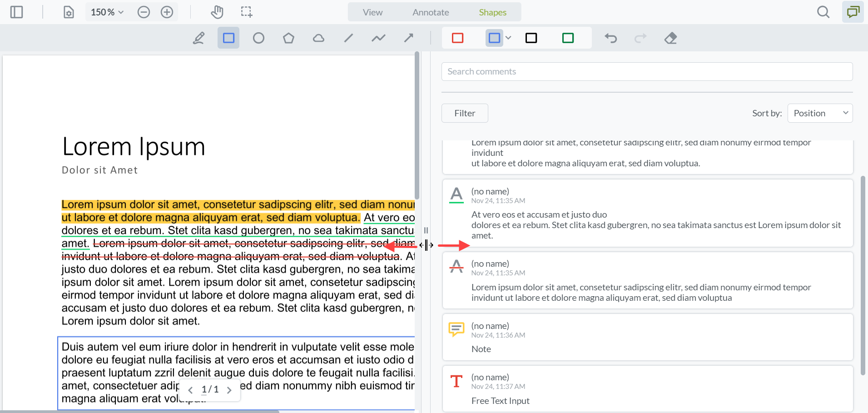Screen dimensions: 868x413
Task: Toggle the comments panel icon
Action: pos(853,12)
